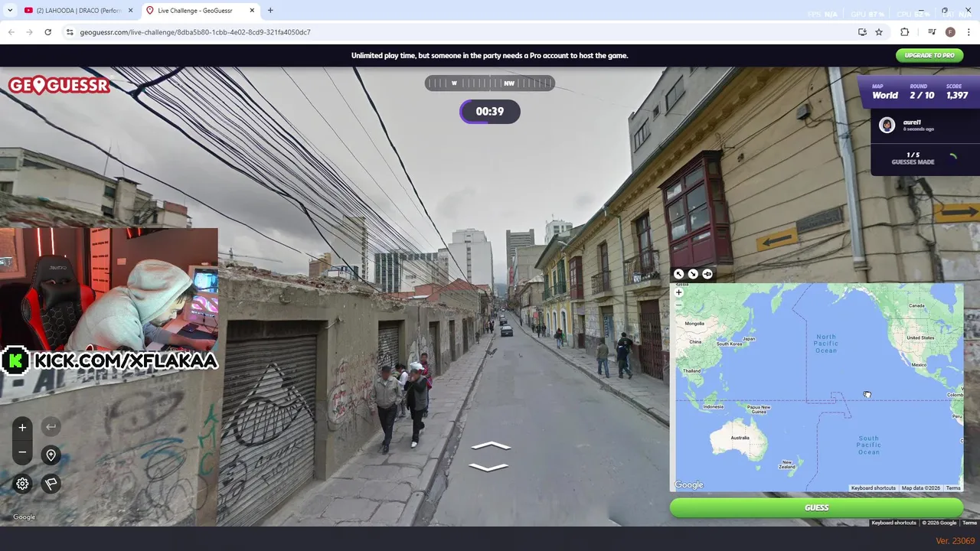
Task: Open the guess map Terms link
Action: (953, 488)
